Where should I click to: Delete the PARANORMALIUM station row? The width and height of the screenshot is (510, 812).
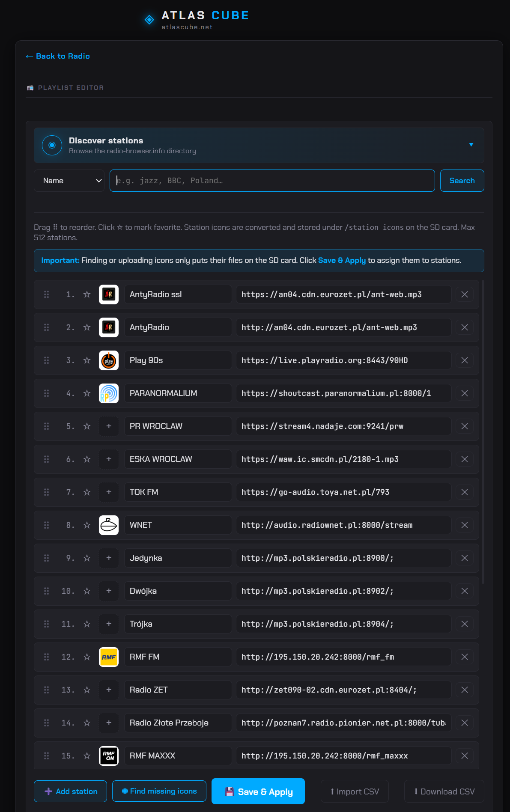465,393
